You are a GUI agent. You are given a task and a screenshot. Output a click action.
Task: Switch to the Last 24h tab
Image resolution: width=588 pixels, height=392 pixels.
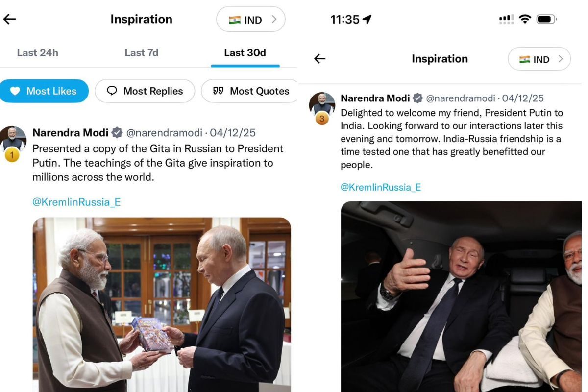click(38, 53)
